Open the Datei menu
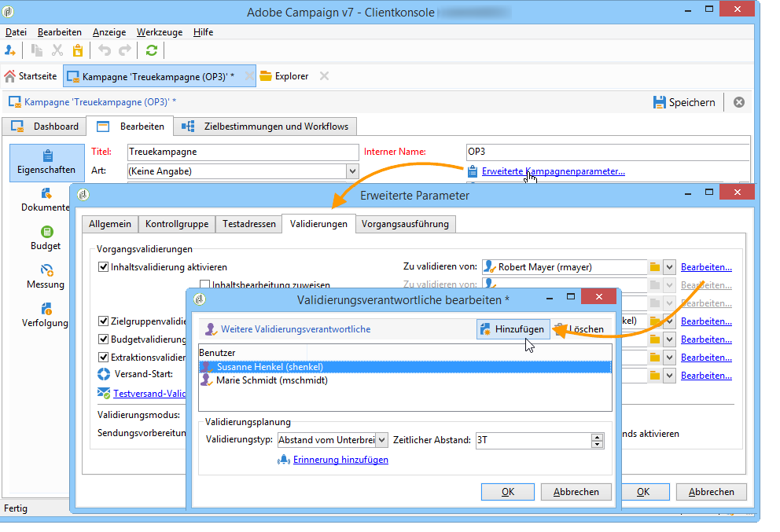This screenshot has width=780, height=532. 16,32
